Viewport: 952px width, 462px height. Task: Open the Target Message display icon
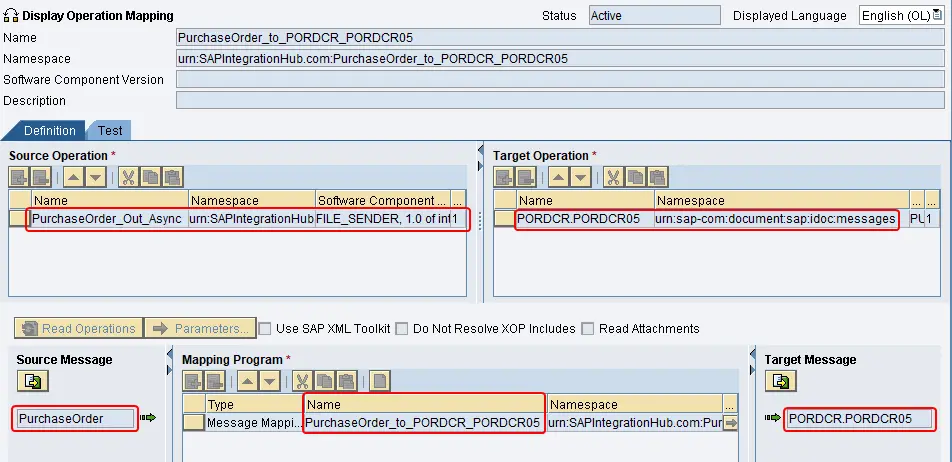click(781, 381)
